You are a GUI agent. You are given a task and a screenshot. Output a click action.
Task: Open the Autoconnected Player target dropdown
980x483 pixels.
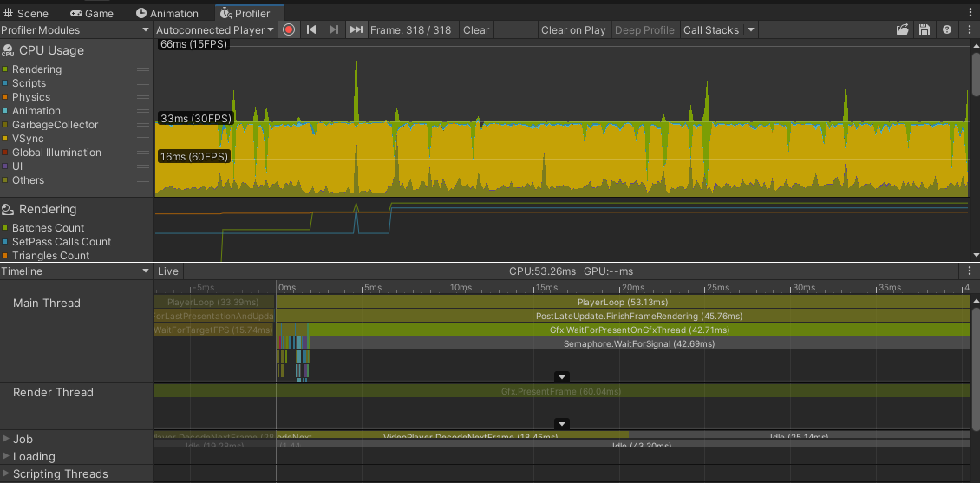tap(215, 29)
